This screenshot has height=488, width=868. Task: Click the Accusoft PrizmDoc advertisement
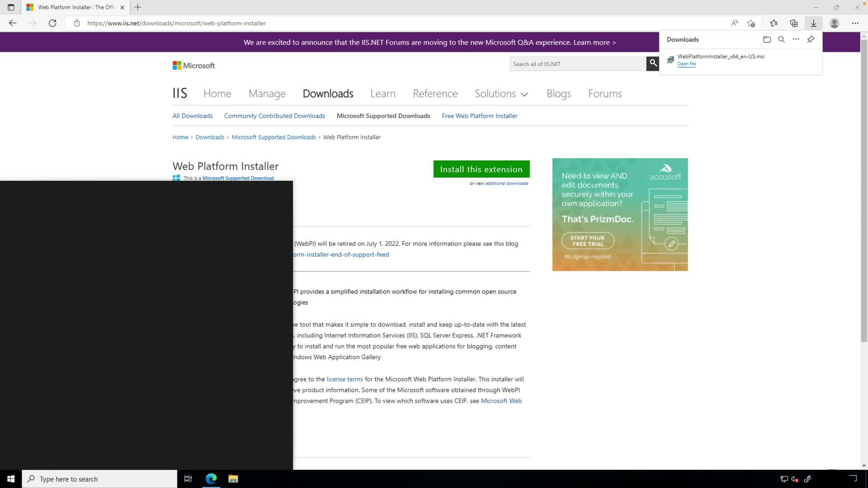pos(620,214)
